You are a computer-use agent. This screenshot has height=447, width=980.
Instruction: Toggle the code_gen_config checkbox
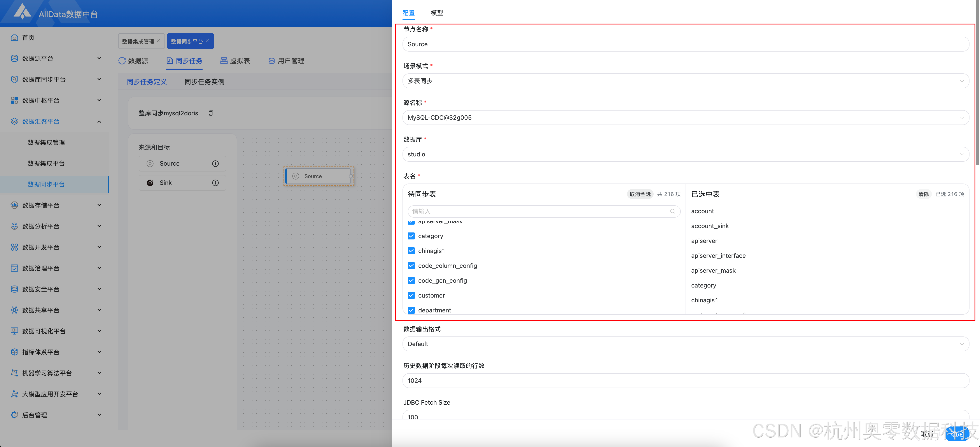coord(411,281)
